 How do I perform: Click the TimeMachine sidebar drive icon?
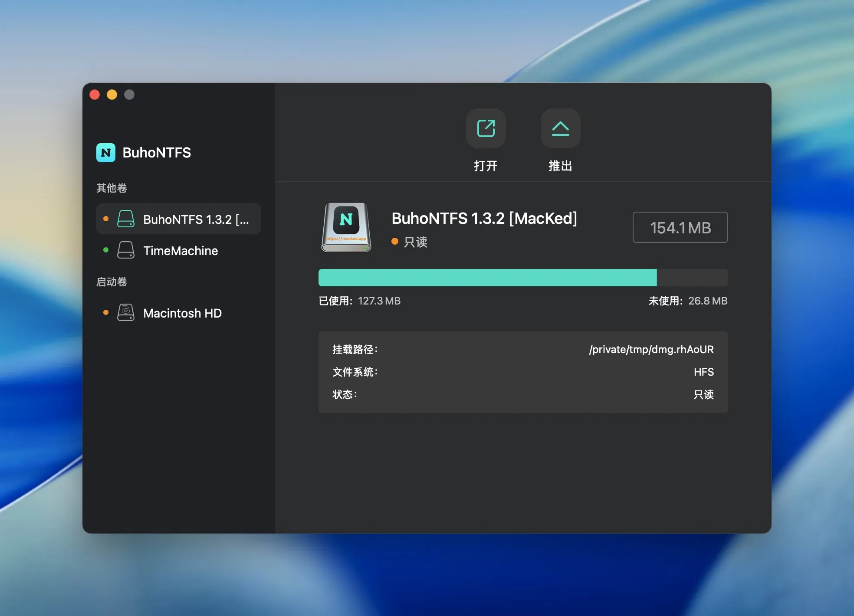pos(126,250)
